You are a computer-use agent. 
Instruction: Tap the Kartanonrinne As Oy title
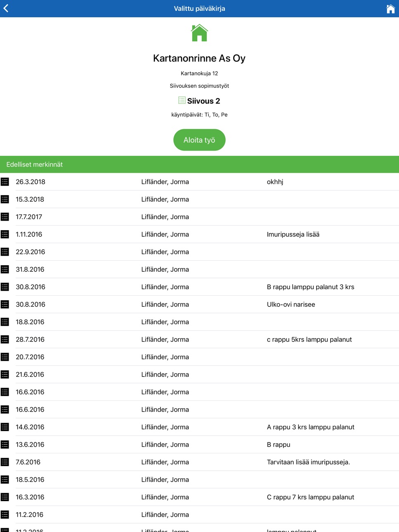click(x=199, y=58)
